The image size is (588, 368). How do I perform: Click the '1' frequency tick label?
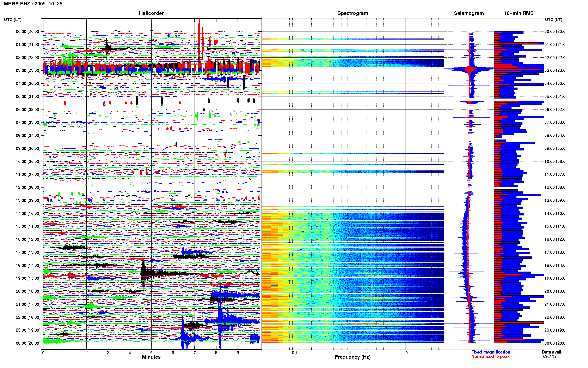[350, 353]
